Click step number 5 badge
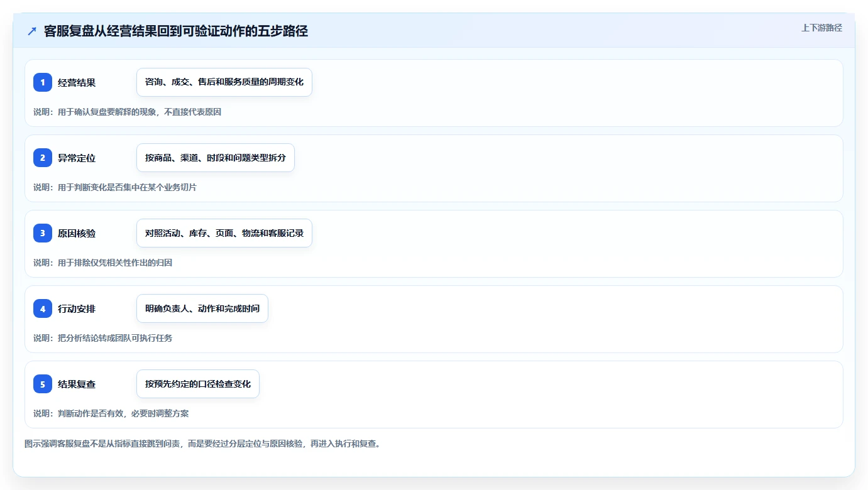The height and width of the screenshot is (490, 868). click(43, 384)
